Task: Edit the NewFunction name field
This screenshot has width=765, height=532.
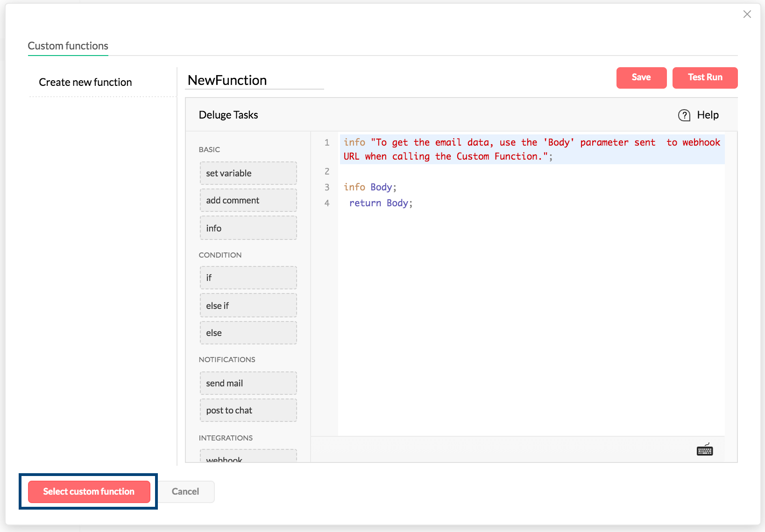Action: (x=255, y=80)
